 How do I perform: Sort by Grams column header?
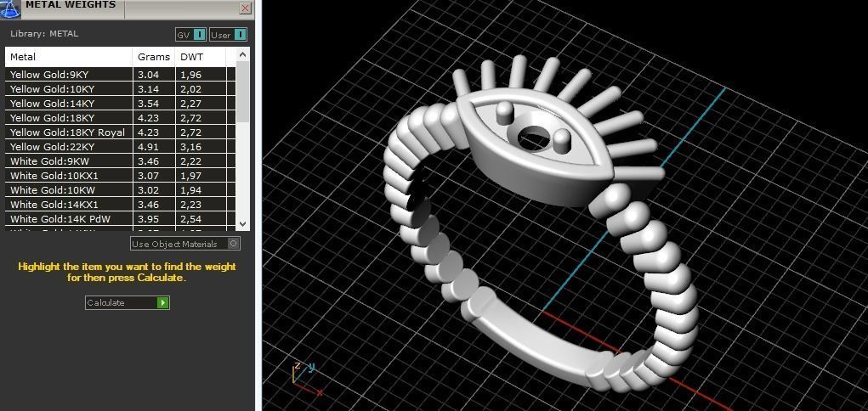click(154, 57)
